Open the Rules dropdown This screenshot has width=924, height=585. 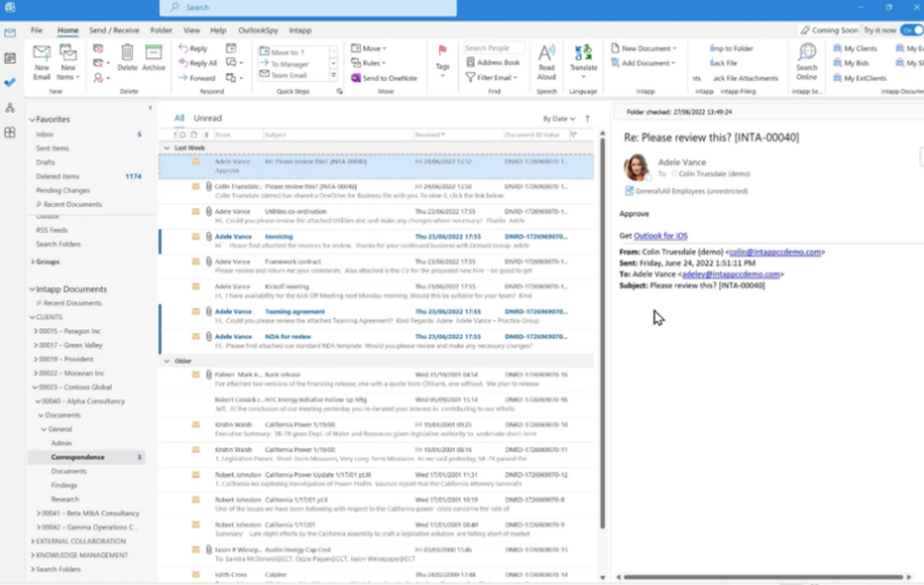click(x=369, y=63)
